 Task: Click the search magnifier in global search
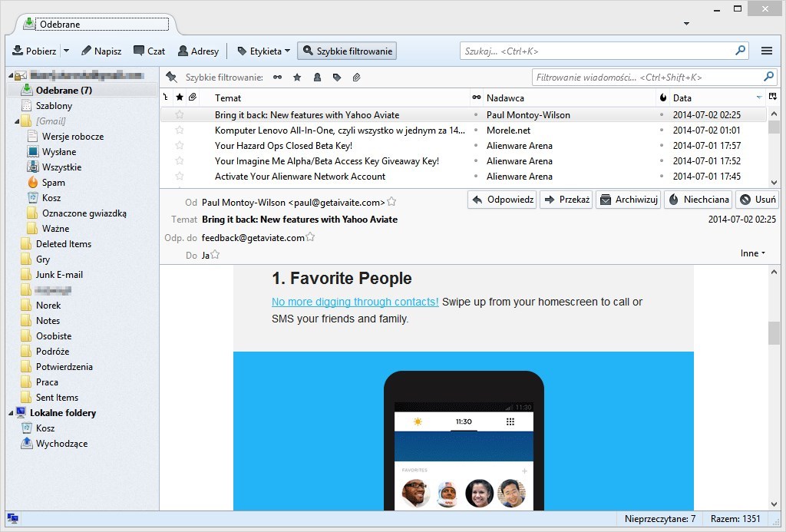coord(740,50)
